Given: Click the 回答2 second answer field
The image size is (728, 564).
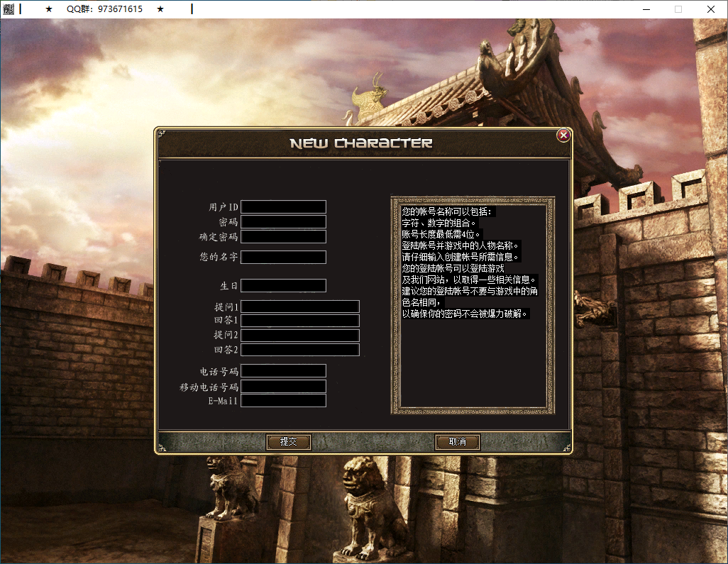Looking at the screenshot, I should click(299, 349).
